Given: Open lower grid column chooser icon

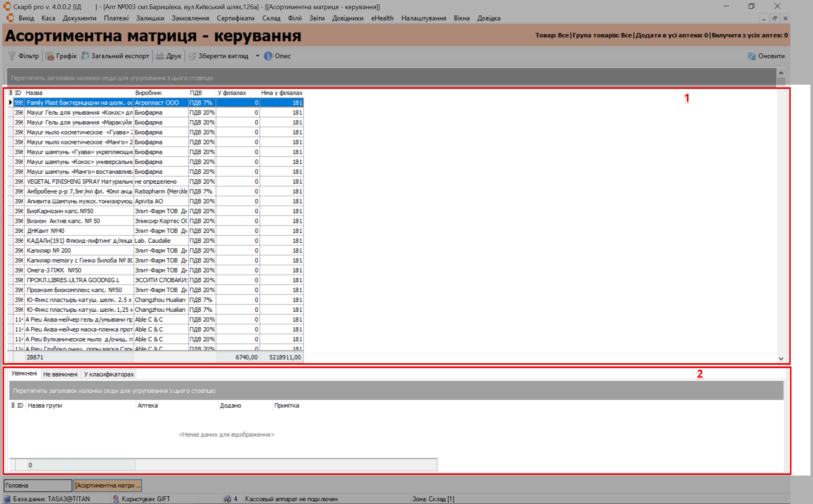Looking at the screenshot, I should tap(13, 405).
